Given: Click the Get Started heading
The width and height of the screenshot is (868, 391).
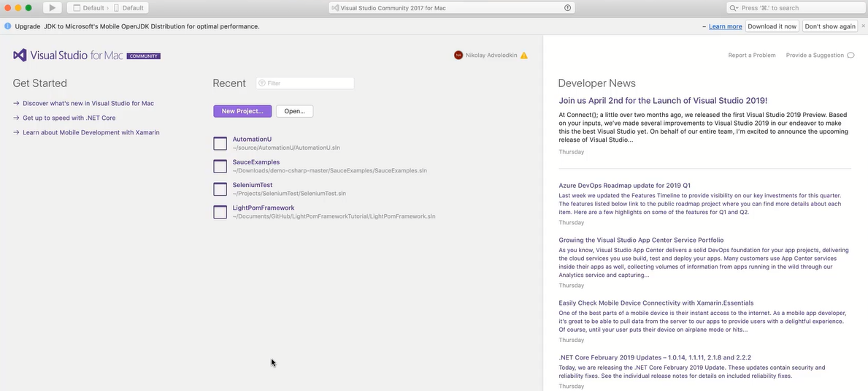Looking at the screenshot, I should pyautogui.click(x=40, y=83).
